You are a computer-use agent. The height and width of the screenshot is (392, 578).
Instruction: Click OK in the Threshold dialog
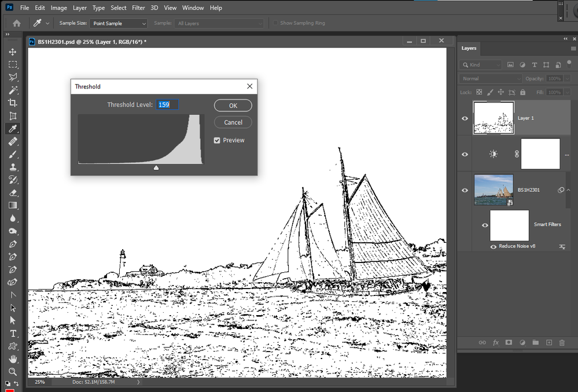[233, 106]
